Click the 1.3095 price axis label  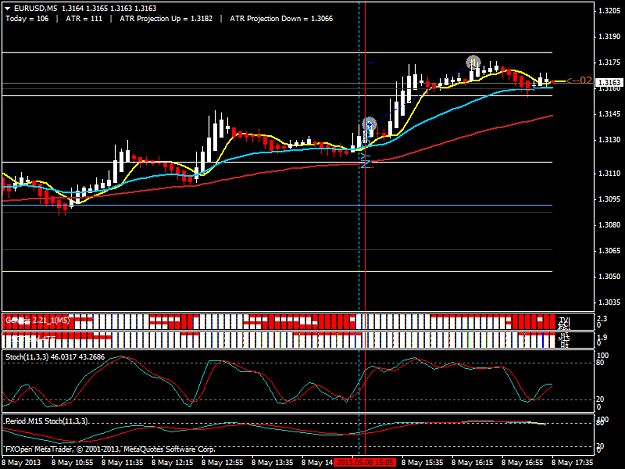pos(609,199)
